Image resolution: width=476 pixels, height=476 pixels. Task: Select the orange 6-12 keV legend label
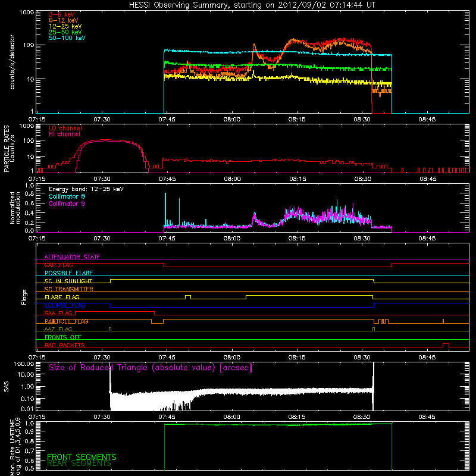pyautogui.click(x=64, y=20)
